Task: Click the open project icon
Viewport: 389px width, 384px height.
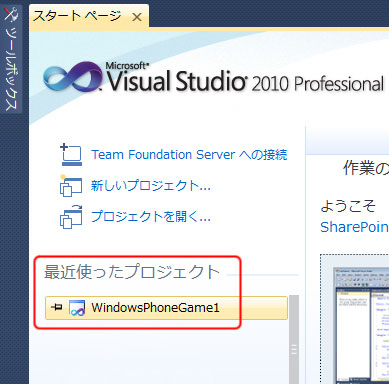Action: click(x=71, y=217)
